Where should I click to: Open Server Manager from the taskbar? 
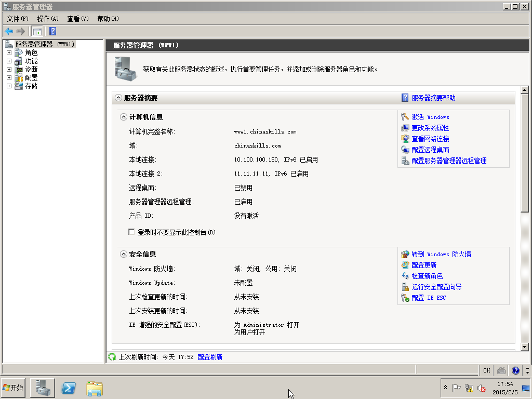click(43, 388)
